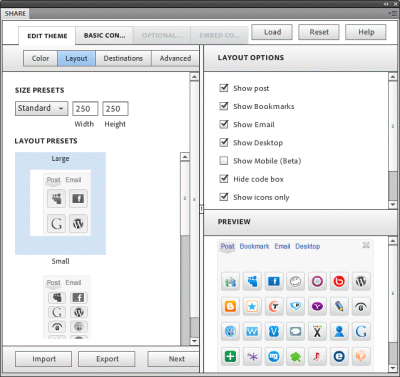Select the Color sub-tab
Viewport: 400px width, 377px height.
pyautogui.click(x=40, y=58)
